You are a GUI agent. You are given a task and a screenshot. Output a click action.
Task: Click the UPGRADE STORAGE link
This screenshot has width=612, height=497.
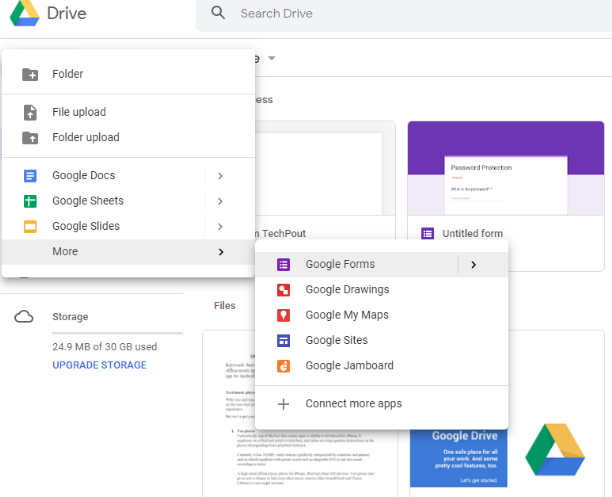tap(98, 365)
